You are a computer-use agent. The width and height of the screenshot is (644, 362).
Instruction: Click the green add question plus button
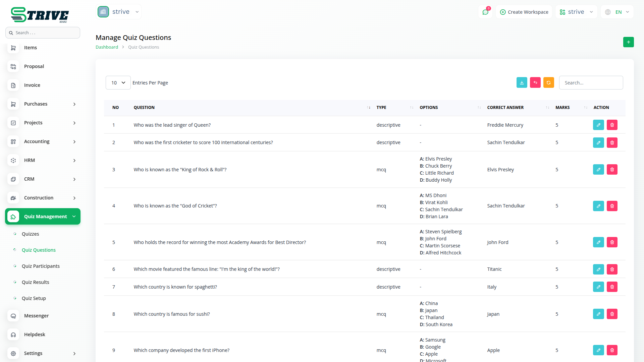point(628,42)
